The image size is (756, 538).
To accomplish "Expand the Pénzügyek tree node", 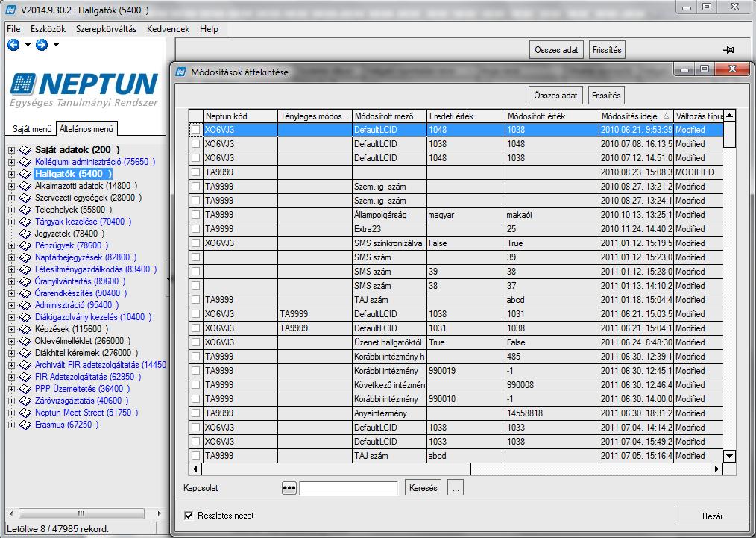I will (12, 245).
